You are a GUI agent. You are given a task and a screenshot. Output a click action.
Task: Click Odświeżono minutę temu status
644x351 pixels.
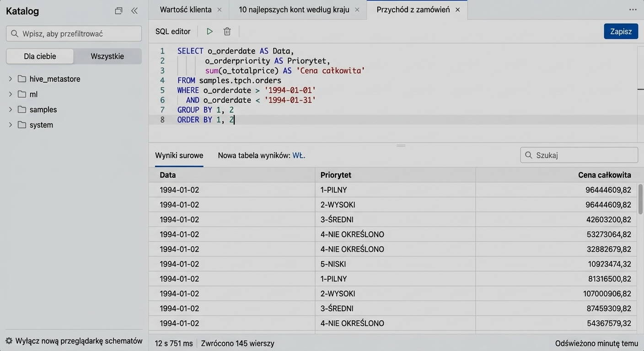[x=596, y=343]
